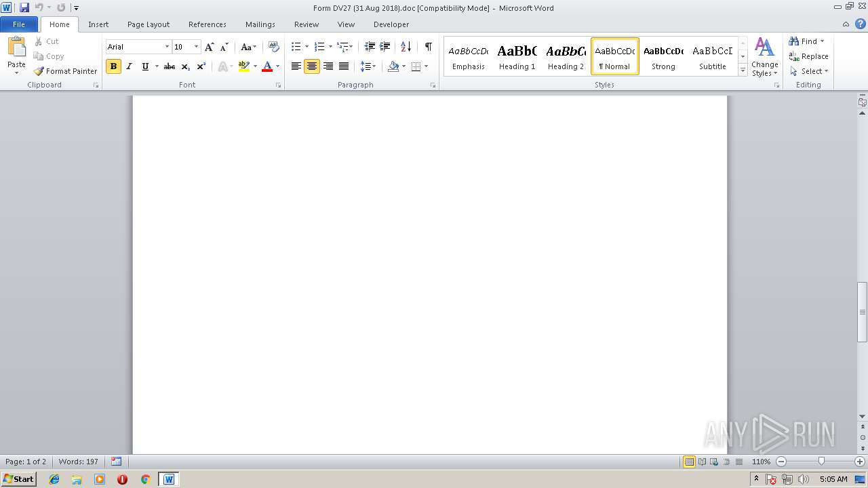Viewport: 868px width, 488px height.
Task: Open the spelling check icon in status bar
Action: (116, 462)
